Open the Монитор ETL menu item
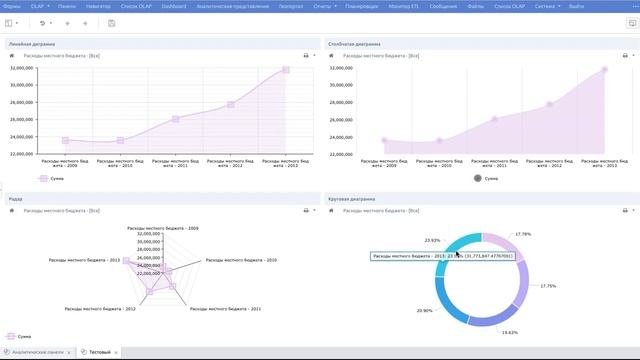 403,6
